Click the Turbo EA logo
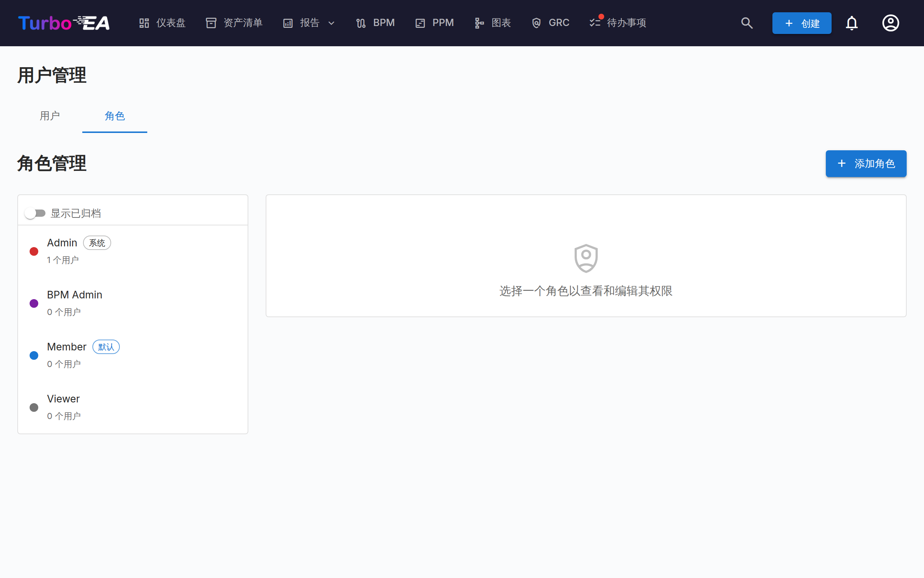 [x=64, y=23]
